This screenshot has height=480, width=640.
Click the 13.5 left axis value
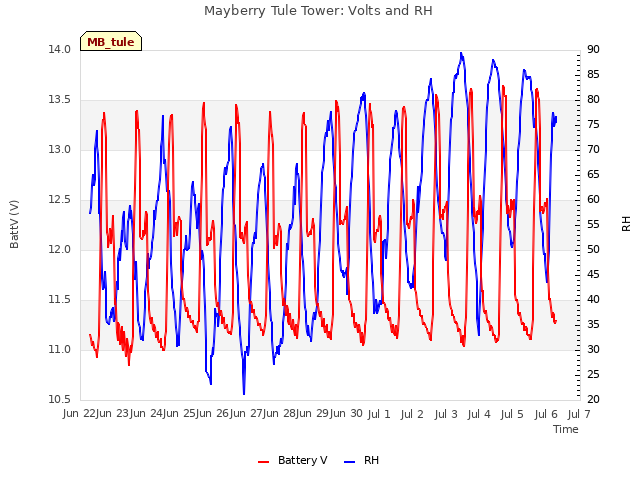pyautogui.click(x=60, y=100)
